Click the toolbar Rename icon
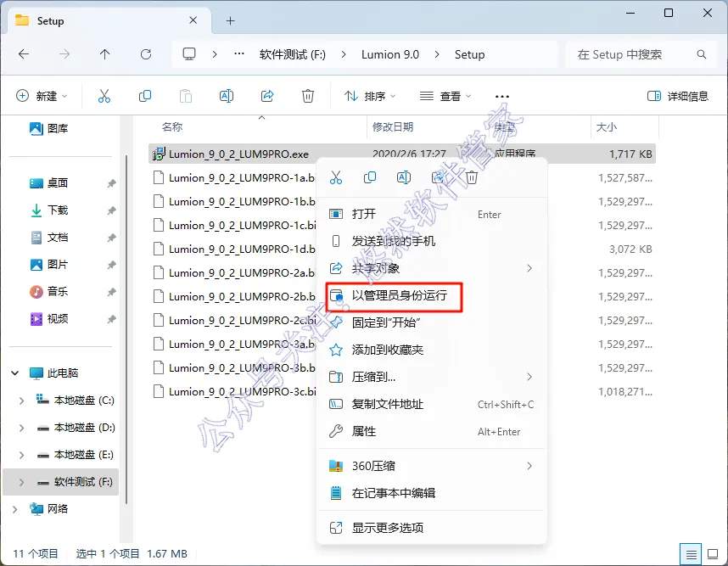Image resolution: width=728 pixels, height=566 pixels. coord(226,96)
